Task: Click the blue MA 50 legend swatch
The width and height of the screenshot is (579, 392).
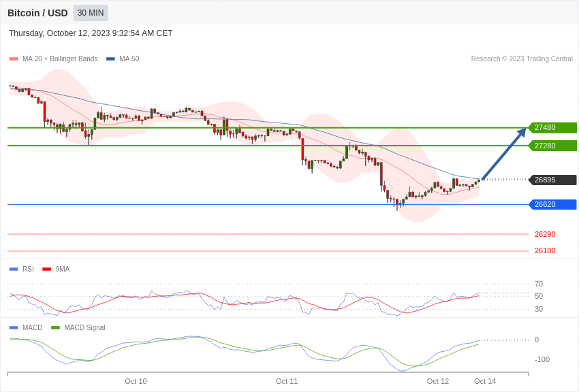Action: coord(110,59)
